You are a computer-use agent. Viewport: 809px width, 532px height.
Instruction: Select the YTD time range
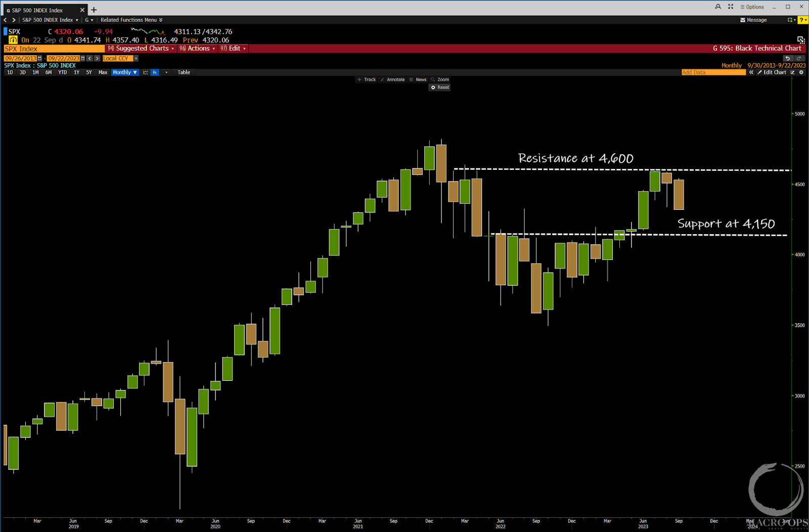(x=62, y=72)
